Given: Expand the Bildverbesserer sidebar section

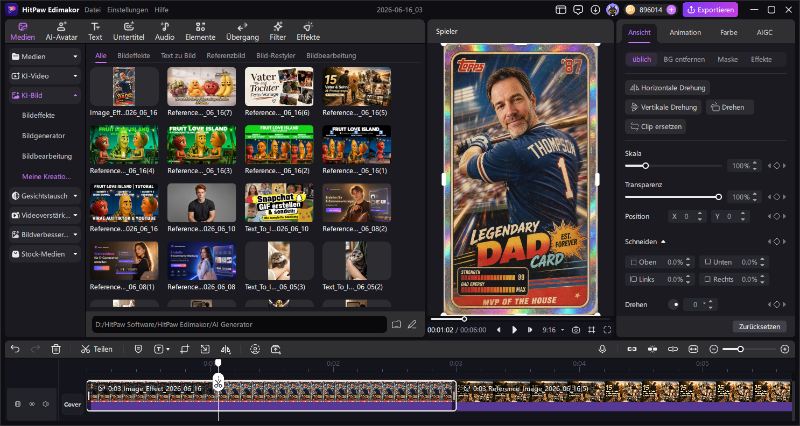Looking at the screenshot, I should (45, 235).
